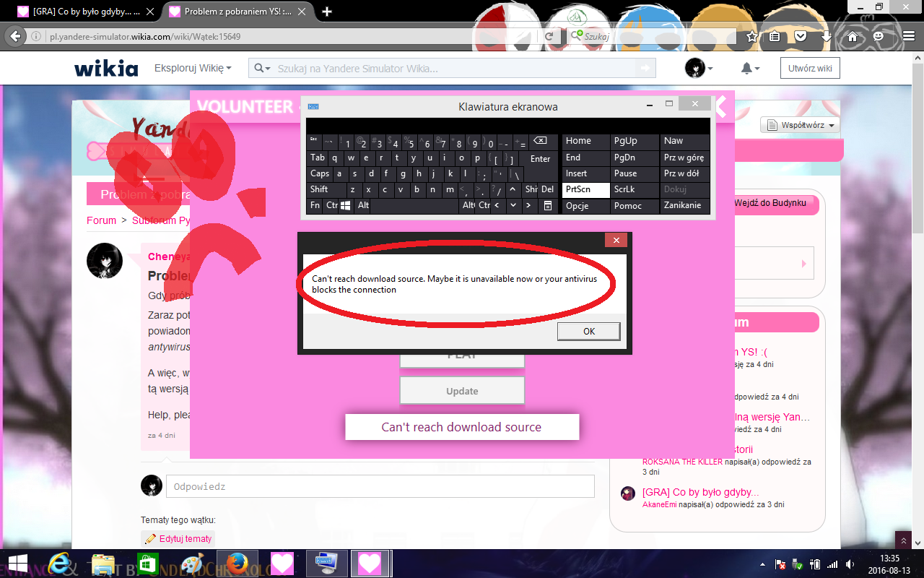Image resolution: width=924 pixels, height=578 pixels.
Task: Show hidden system tray icons
Action: (x=763, y=564)
